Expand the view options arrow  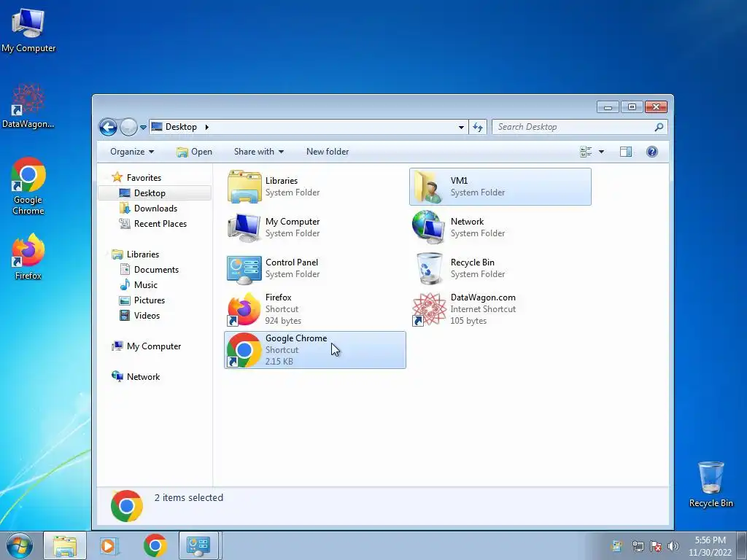pyautogui.click(x=601, y=152)
